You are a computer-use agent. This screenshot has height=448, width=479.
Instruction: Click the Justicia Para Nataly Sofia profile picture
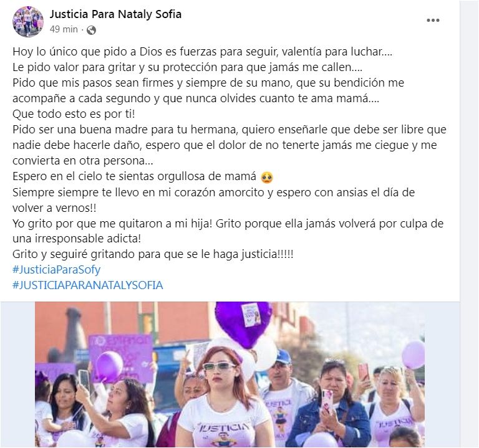pyautogui.click(x=28, y=21)
